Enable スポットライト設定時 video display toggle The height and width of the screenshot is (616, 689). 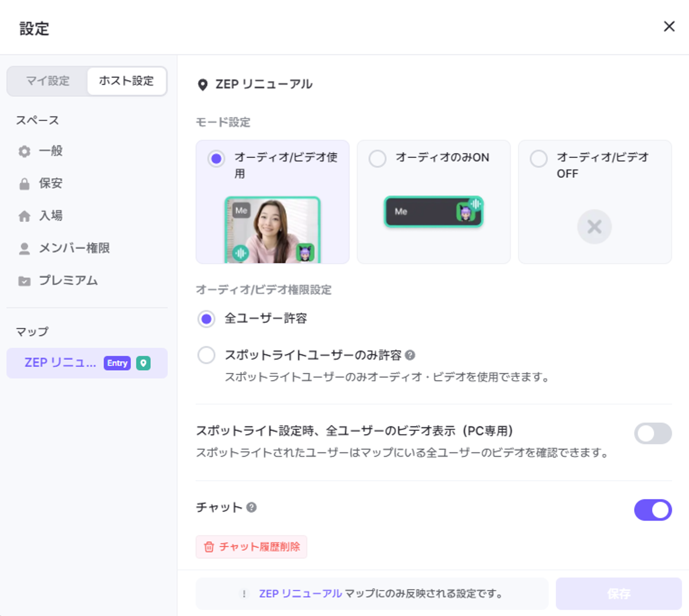[x=652, y=433]
